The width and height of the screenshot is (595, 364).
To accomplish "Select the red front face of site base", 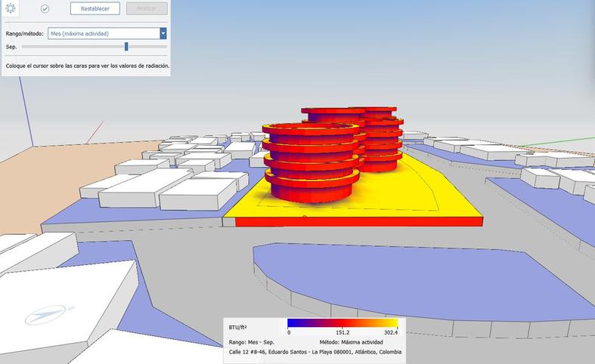I will 359,222.
